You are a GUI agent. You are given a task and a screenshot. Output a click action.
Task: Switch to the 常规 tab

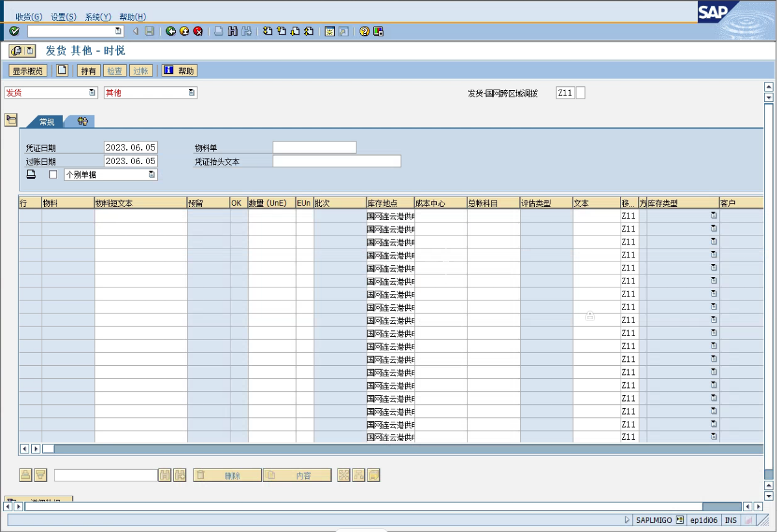tap(47, 122)
